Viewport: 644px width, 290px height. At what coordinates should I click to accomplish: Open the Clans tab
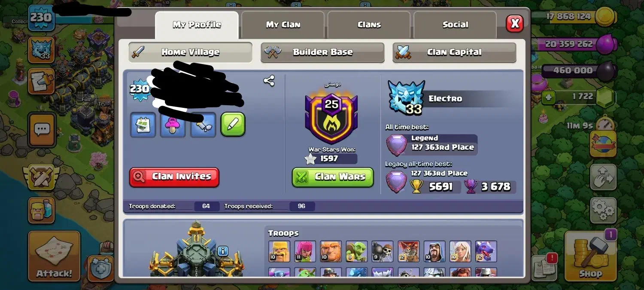pos(369,24)
